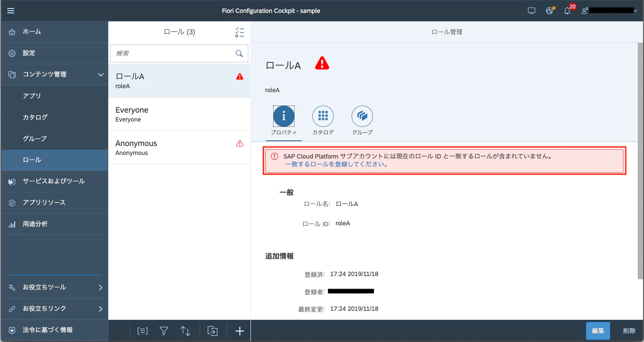Open サービスおよびツール in the sidebar
The image size is (644, 342).
(54, 182)
